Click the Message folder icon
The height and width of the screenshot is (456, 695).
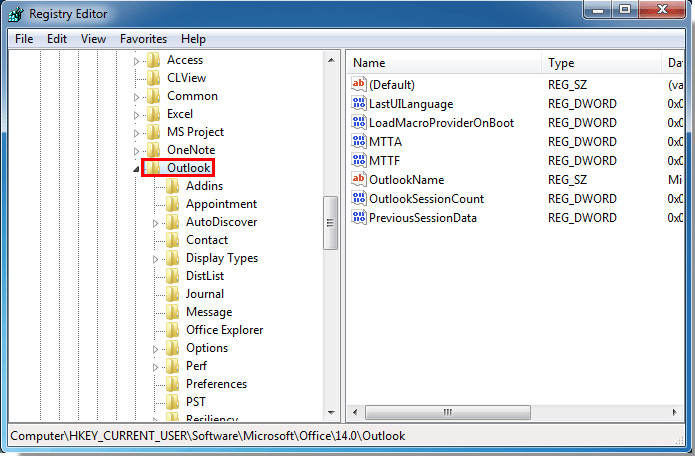pos(172,312)
